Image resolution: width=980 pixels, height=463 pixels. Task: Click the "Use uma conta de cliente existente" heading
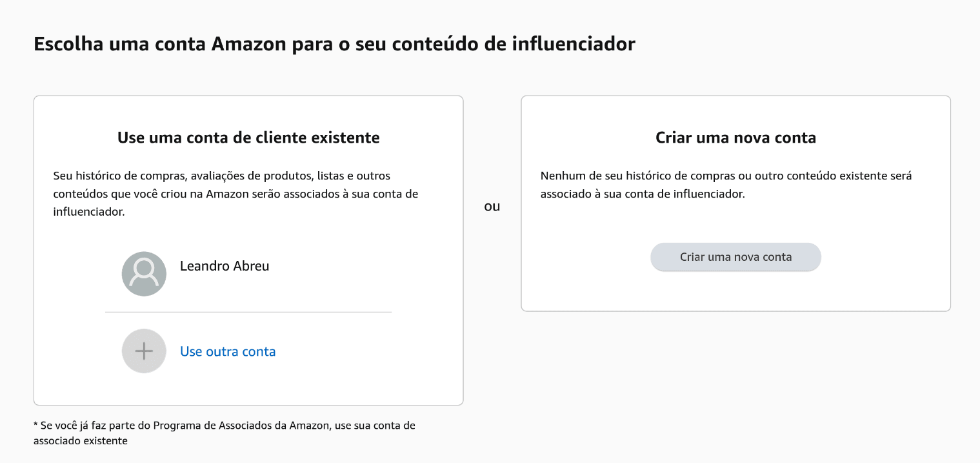coord(248,138)
